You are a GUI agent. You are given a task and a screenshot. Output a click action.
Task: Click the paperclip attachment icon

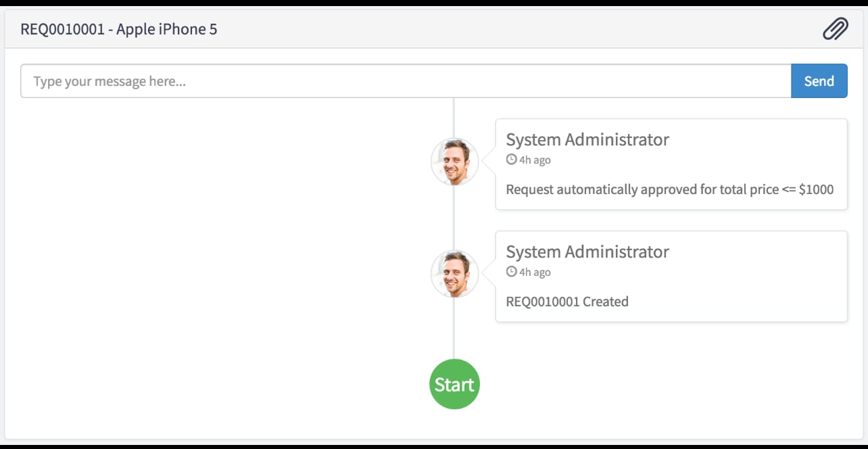[x=835, y=29]
